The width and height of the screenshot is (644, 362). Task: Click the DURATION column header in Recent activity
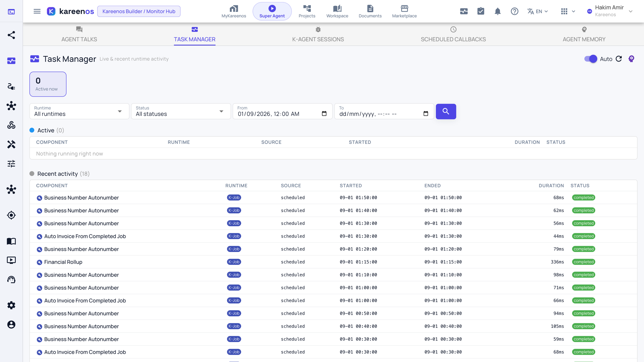551,186
